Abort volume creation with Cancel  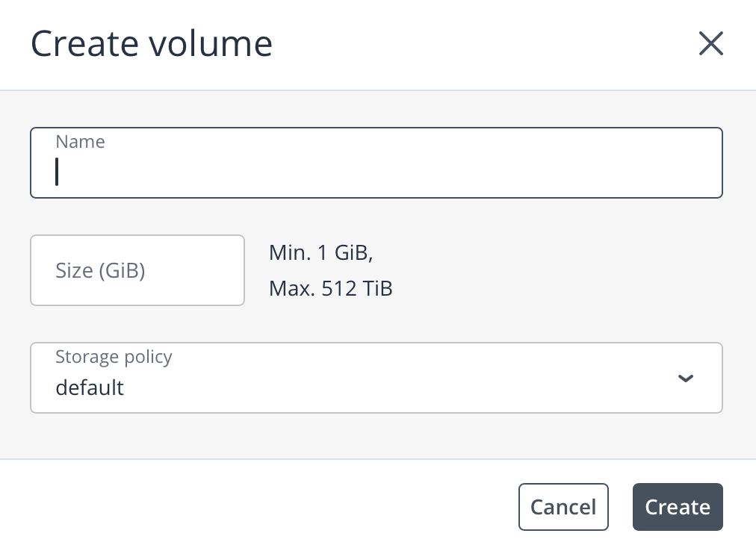563,508
